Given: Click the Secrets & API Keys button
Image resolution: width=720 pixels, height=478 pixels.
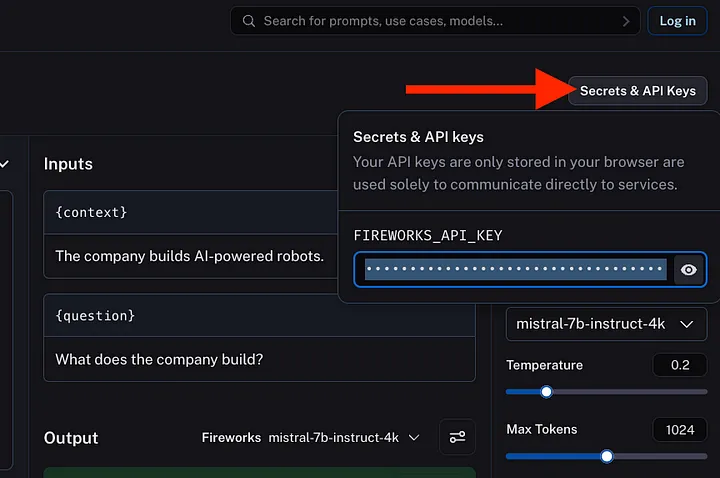Looking at the screenshot, I should (637, 91).
